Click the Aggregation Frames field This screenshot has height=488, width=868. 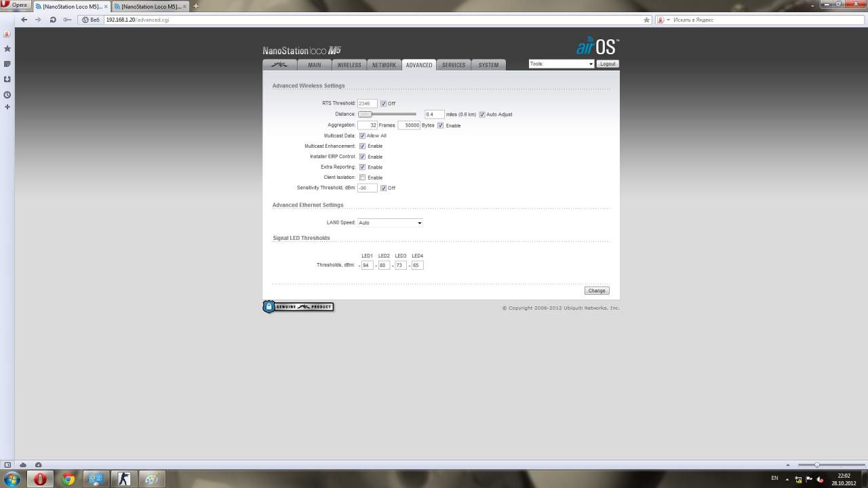point(367,125)
